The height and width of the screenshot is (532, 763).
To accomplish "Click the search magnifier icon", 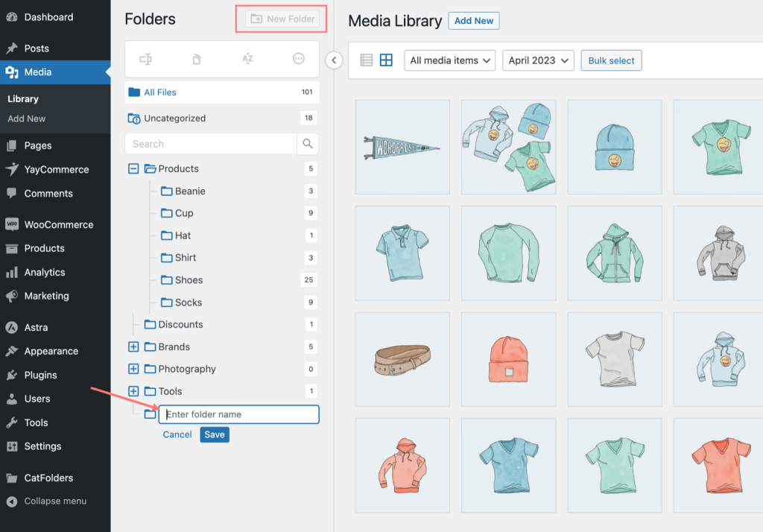I will [x=308, y=143].
